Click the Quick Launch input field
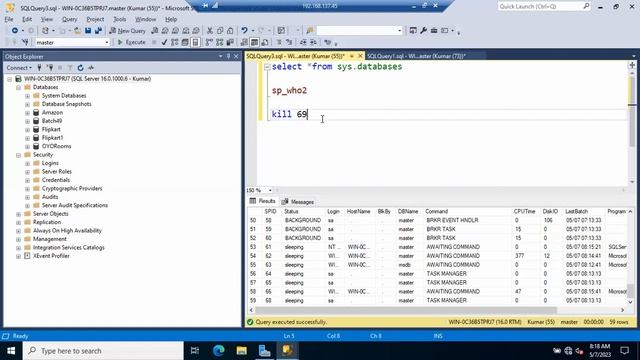 point(540,6)
